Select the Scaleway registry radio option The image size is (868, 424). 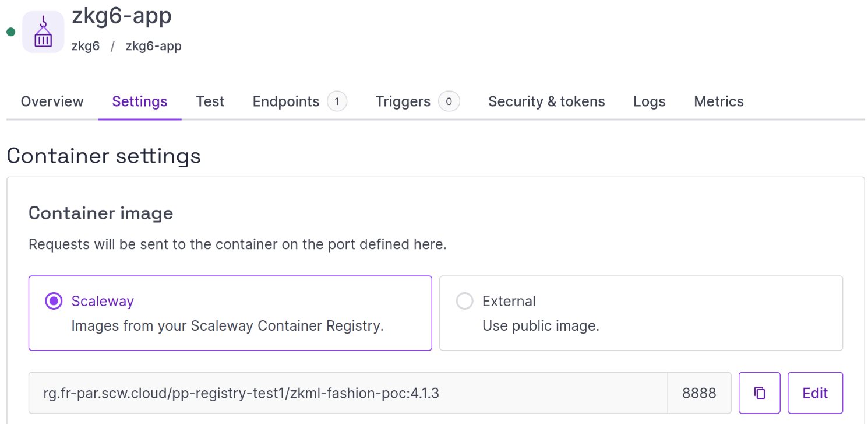point(54,301)
